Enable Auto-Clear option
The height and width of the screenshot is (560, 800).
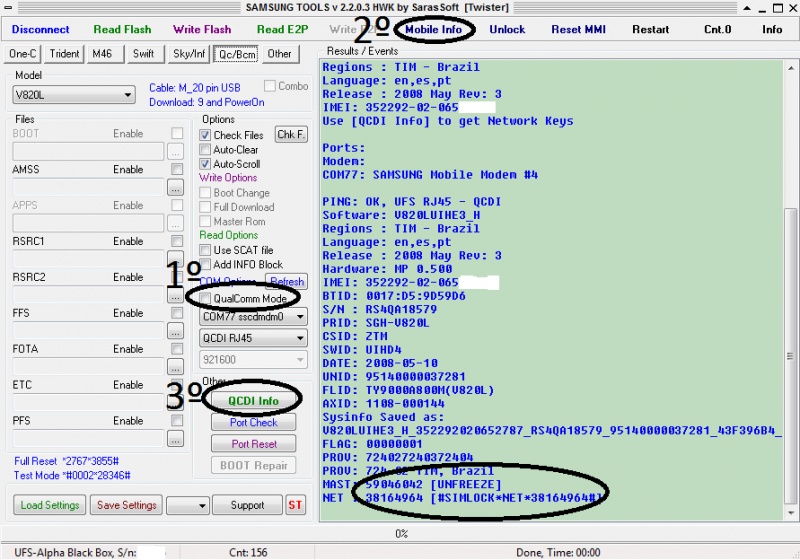(x=205, y=149)
